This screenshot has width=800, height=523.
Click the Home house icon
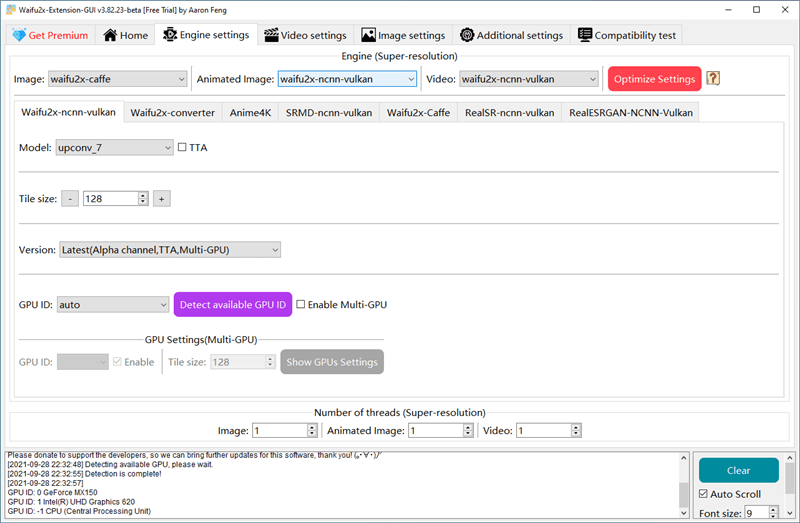click(110, 35)
